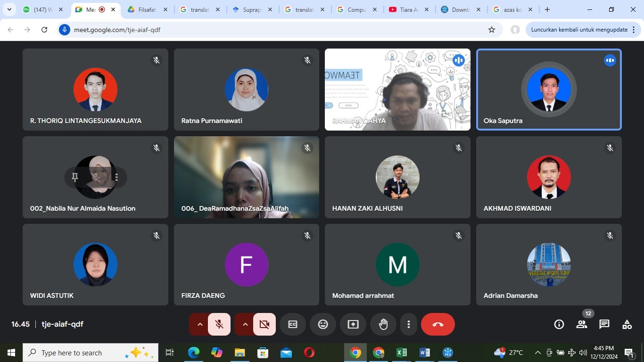Show the participants list icon
The height and width of the screenshot is (362, 644).
pyautogui.click(x=582, y=324)
